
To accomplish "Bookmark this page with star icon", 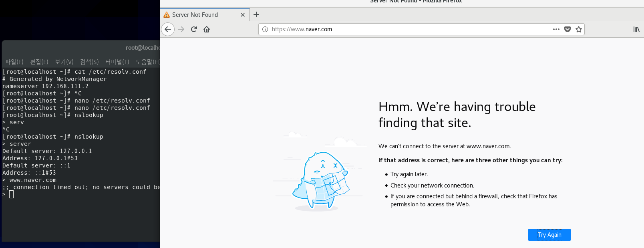I will point(579,29).
